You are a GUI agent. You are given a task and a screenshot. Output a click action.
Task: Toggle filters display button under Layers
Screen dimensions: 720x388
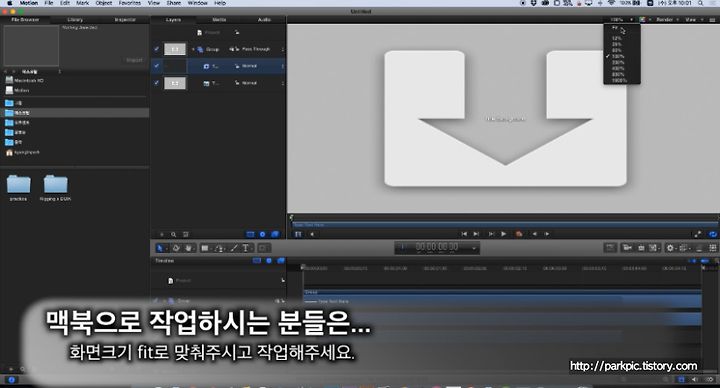pos(275,234)
